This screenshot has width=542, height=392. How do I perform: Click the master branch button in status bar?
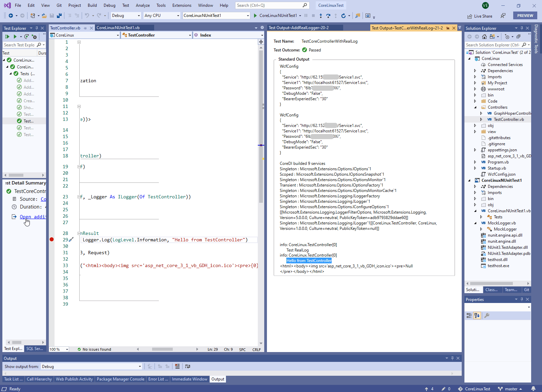pos(510,389)
